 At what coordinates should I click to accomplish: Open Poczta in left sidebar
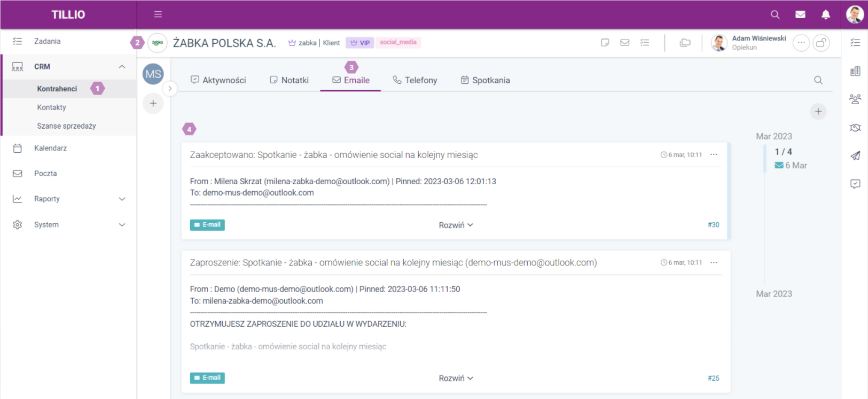point(45,174)
